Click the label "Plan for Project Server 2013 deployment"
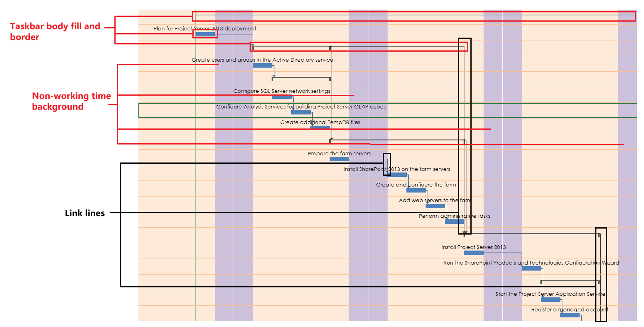 205,29
